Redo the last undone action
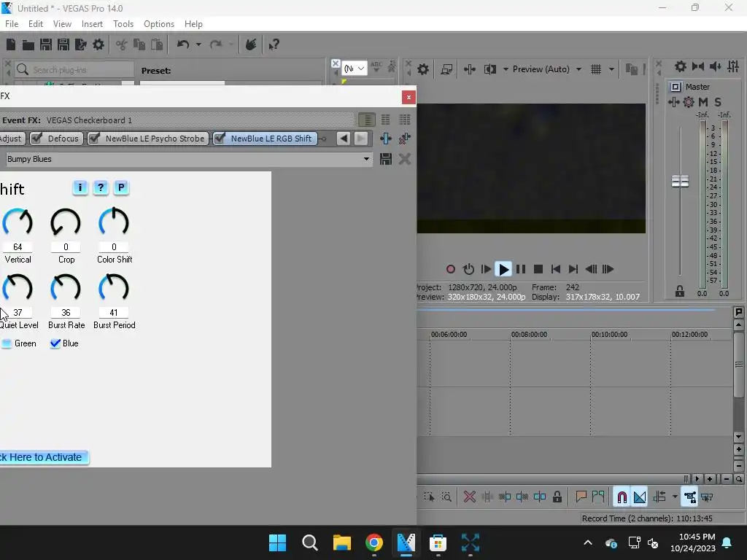 tap(216, 44)
